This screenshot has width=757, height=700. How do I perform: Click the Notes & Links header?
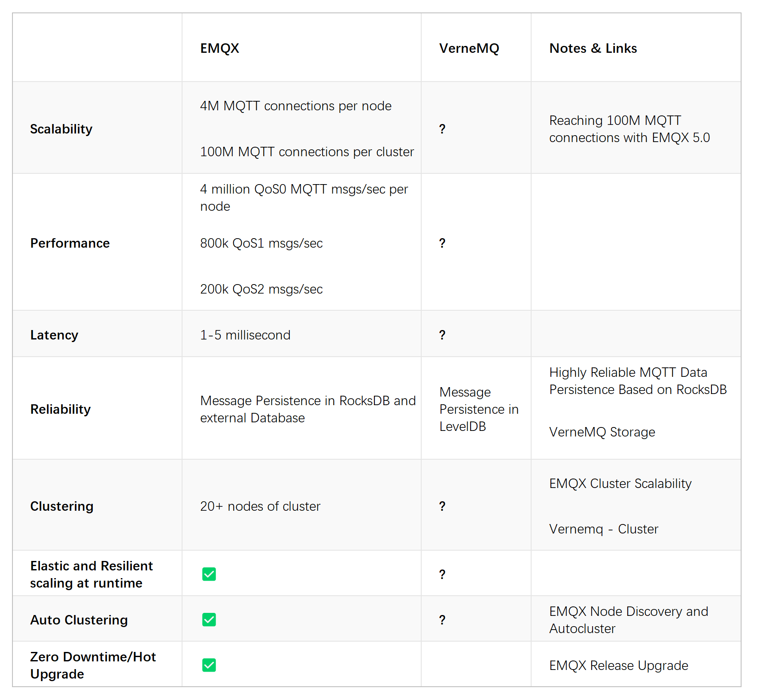tap(593, 48)
